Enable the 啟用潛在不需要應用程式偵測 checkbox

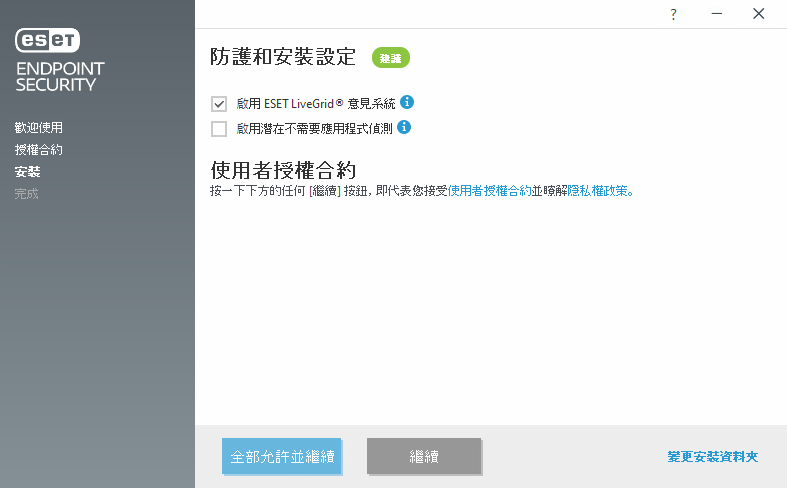tap(219, 129)
